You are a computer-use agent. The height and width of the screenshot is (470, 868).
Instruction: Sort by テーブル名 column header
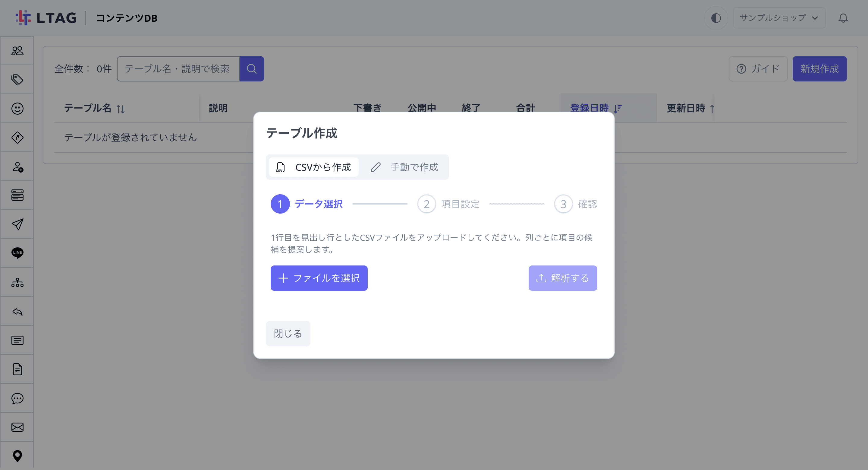[94, 108]
